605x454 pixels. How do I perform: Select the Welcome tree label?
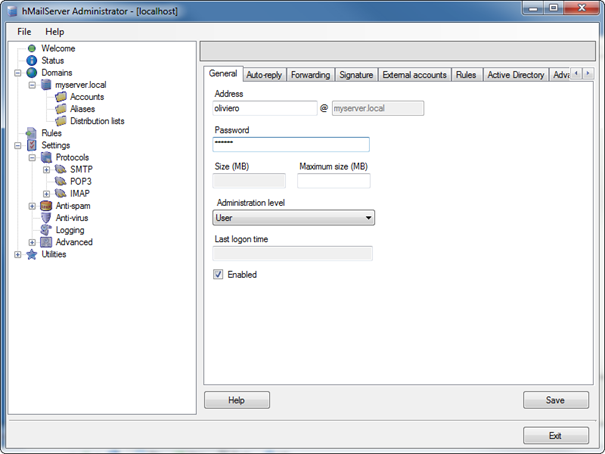tap(58, 49)
